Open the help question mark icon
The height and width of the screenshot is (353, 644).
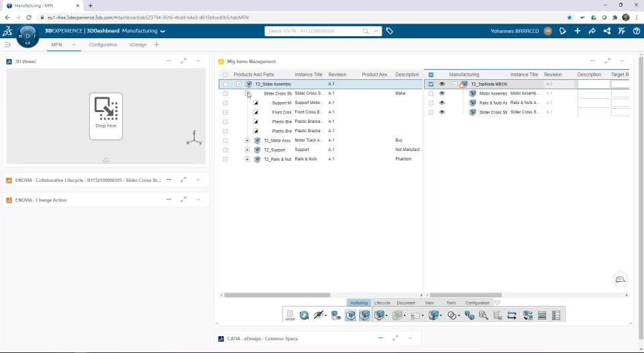(636, 31)
